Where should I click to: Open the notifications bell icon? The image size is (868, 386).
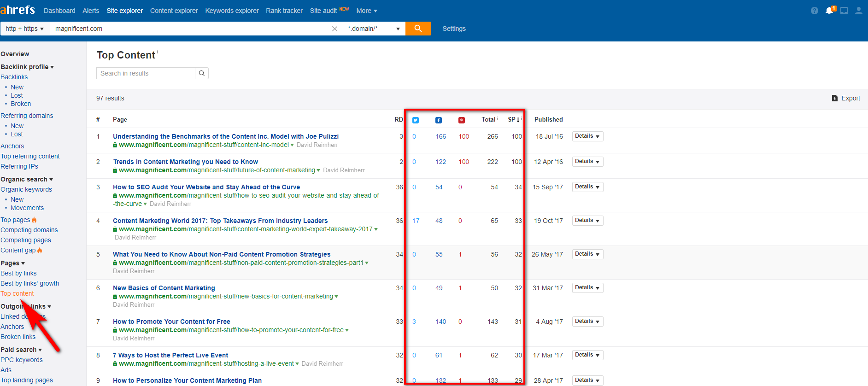[829, 11]
